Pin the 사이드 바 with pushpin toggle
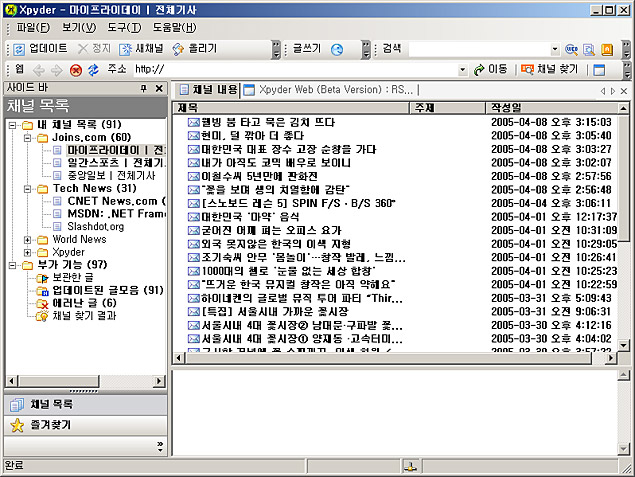Image resolution: width=635 pixels, height=477 pixels. (143, 89)
